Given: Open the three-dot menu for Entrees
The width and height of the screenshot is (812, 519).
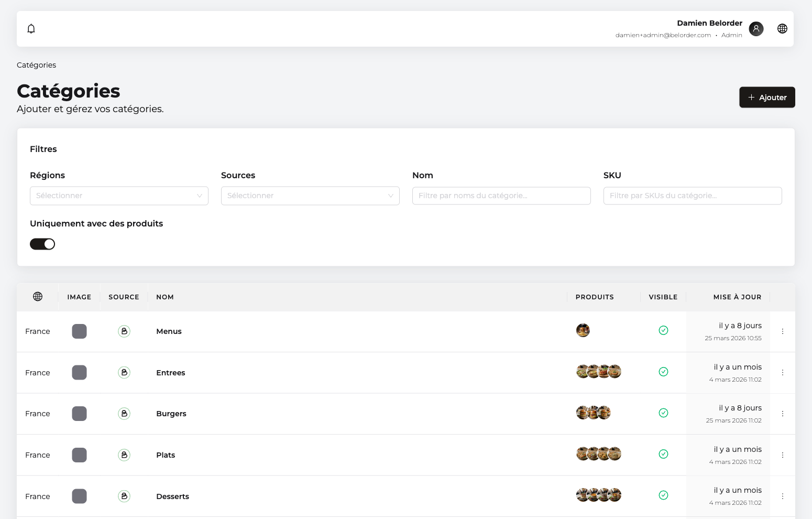Looking at the screenshot, I should coord(783,373).
